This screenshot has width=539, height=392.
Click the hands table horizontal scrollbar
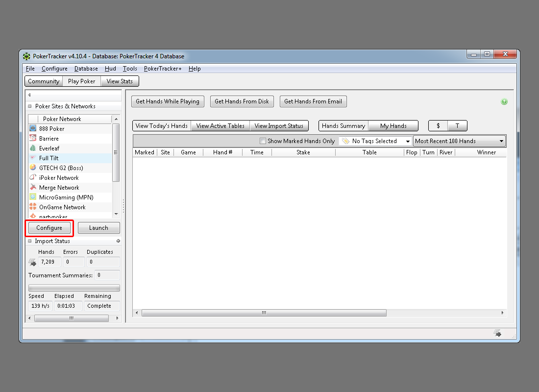coord(264,313)
